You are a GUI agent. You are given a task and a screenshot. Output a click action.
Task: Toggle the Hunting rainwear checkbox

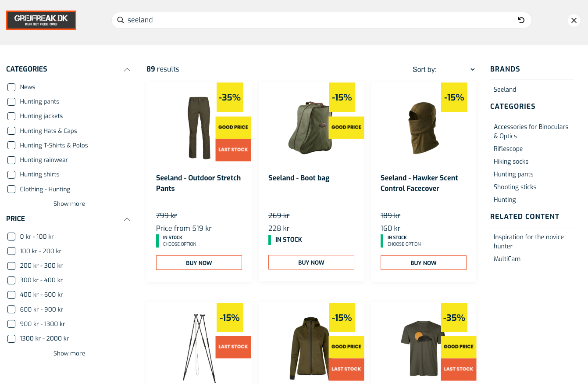tap(11, 160)
